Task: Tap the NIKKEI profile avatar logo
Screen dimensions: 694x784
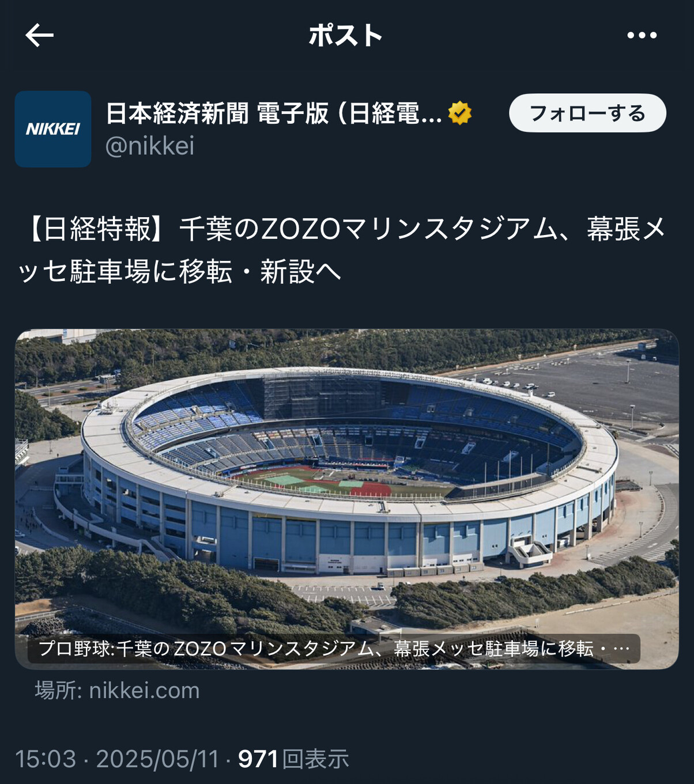Action: click(x=53, y=129)
